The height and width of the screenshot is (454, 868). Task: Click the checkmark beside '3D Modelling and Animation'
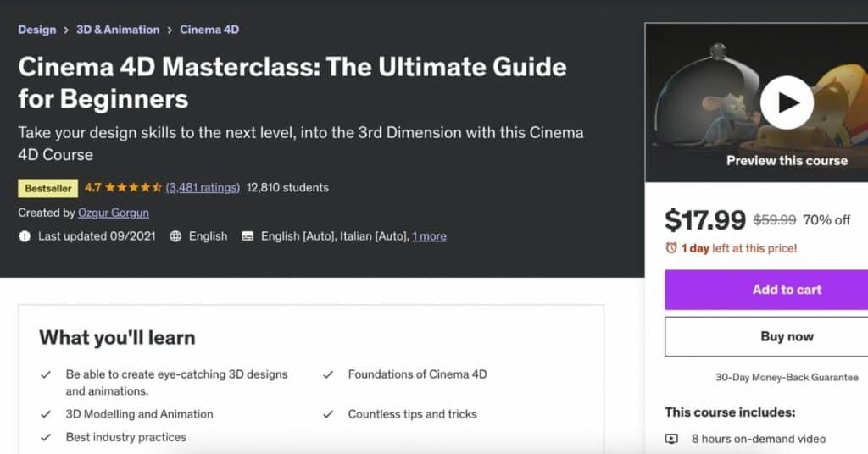tap(46, 414)
